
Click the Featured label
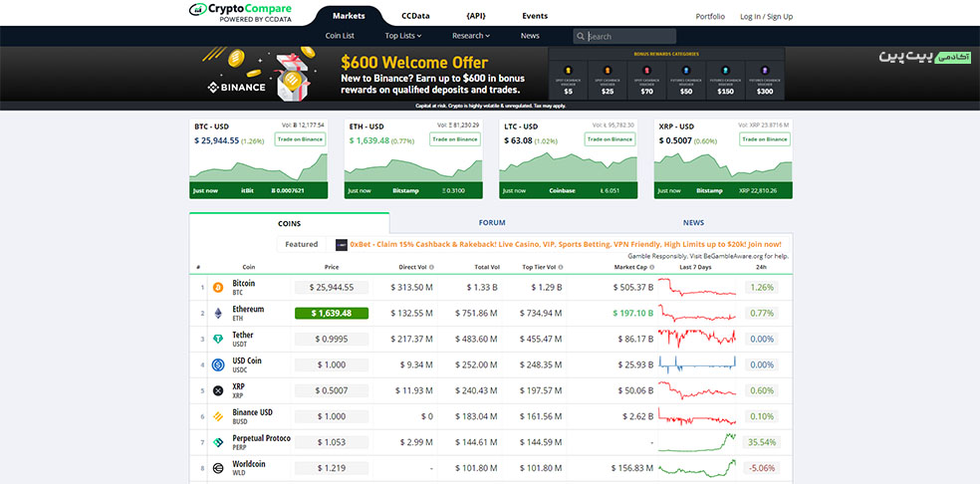click(x=301, y=245)
